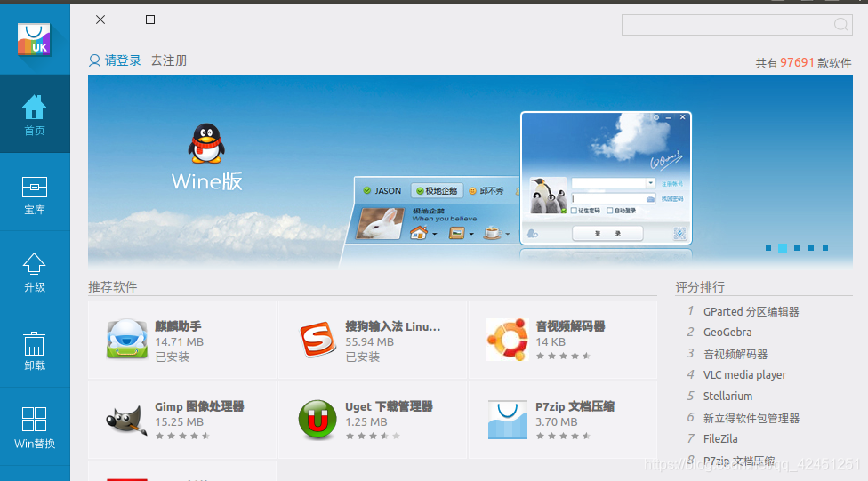The width and height of the screenshot is (868, 481).
Task: Open the 麒麟助手 app icon
Action: point(127,340)
